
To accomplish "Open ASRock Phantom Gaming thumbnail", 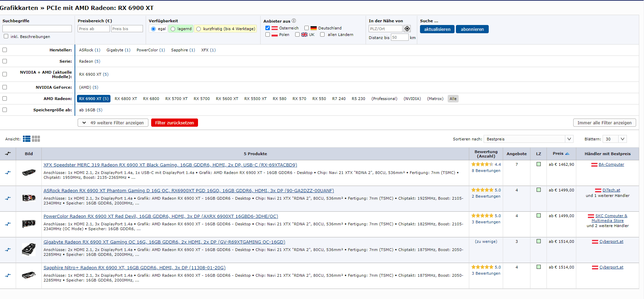I will pos(29,198).
